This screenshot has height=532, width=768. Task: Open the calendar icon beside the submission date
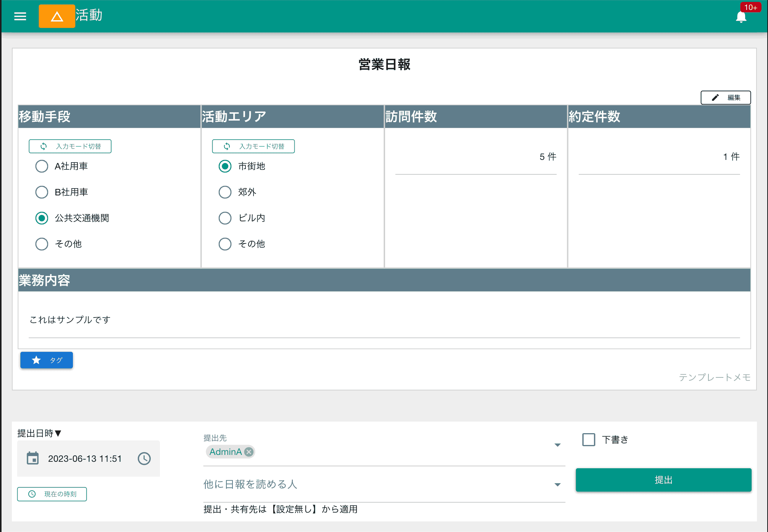pos(33,459)
